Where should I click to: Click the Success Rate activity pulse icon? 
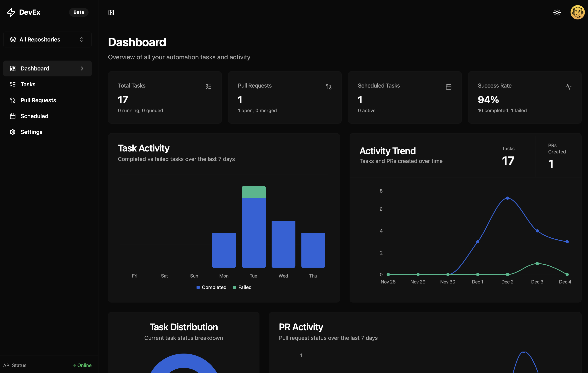tap(569, 86)
